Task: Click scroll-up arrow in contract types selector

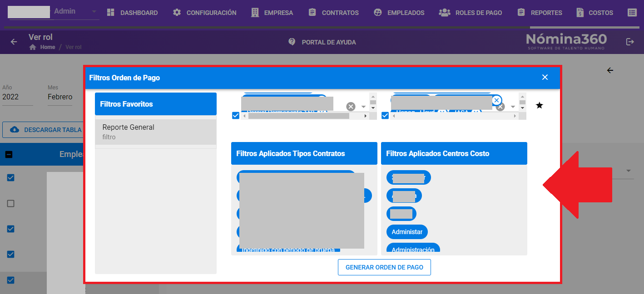Action: pos(373,97)
